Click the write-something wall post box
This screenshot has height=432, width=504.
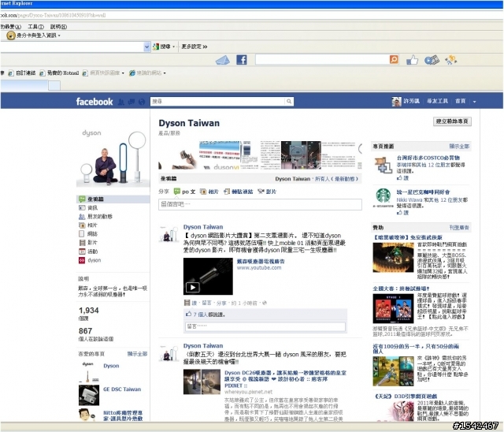click(x=260, y=204)
